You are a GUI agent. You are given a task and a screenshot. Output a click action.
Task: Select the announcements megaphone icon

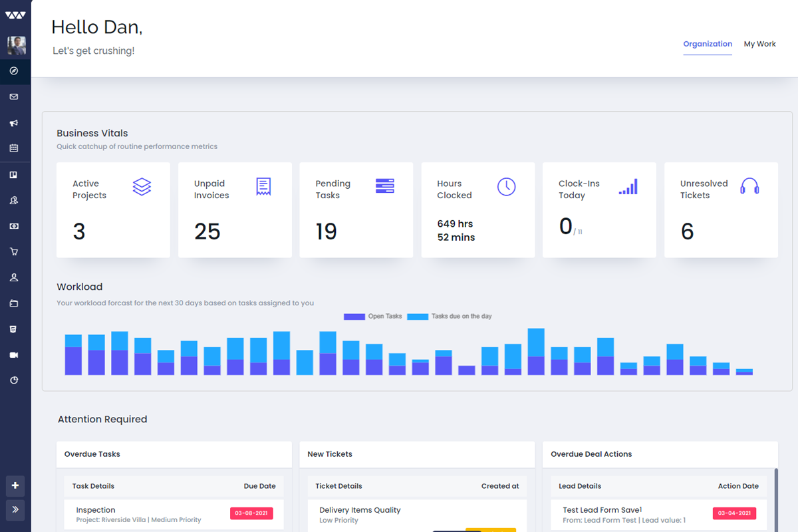tap(15, 122)
